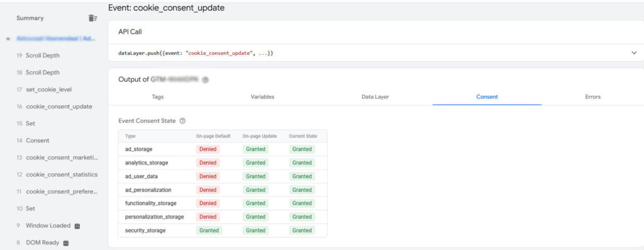Click the Denied default badge for ad_storage
This screenshot has width=644, height=250.
208,149
